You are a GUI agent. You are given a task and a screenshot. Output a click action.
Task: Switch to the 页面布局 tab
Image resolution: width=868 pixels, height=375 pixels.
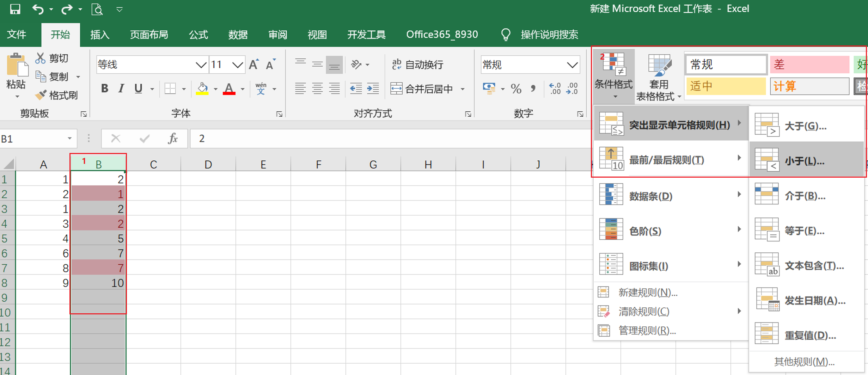pyautogui.click(x=149, y=35)
